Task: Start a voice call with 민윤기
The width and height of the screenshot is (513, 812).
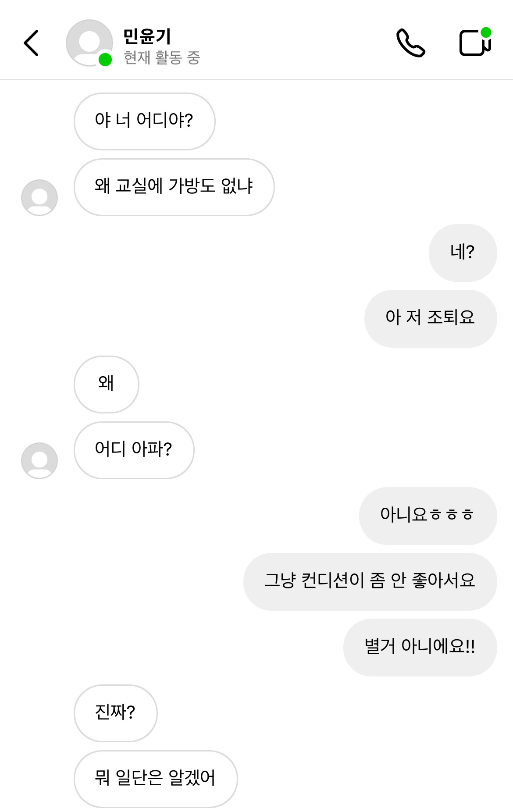Action: point(410,43)
